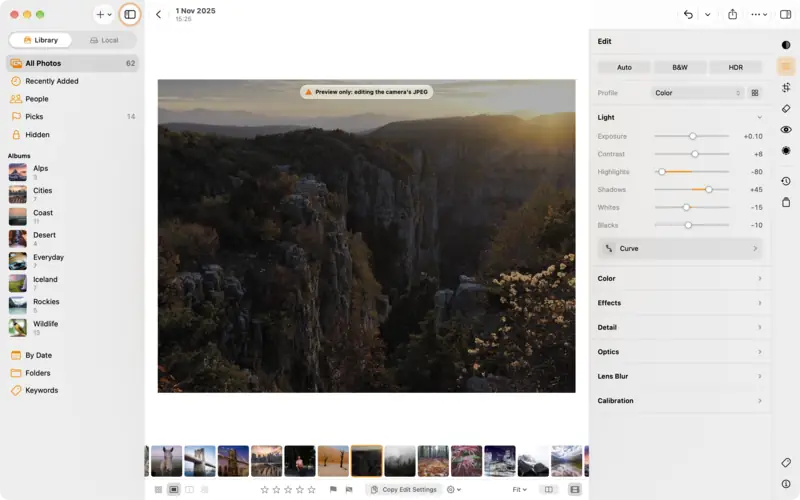The width and height of the screenshot is (800, 500).
Task: Rate the photo three stars
Action: click(288, 489)
